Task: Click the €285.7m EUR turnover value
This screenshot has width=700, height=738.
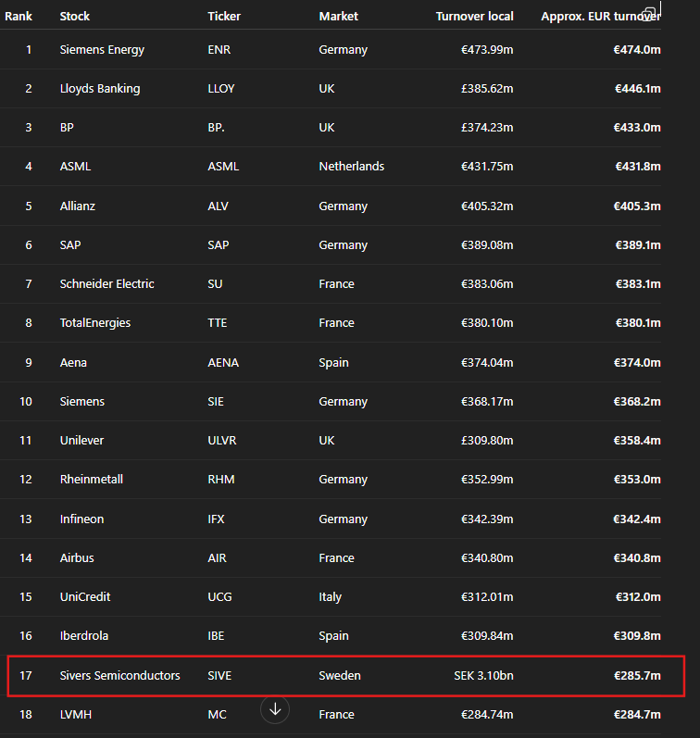Action: click(637, 676)
